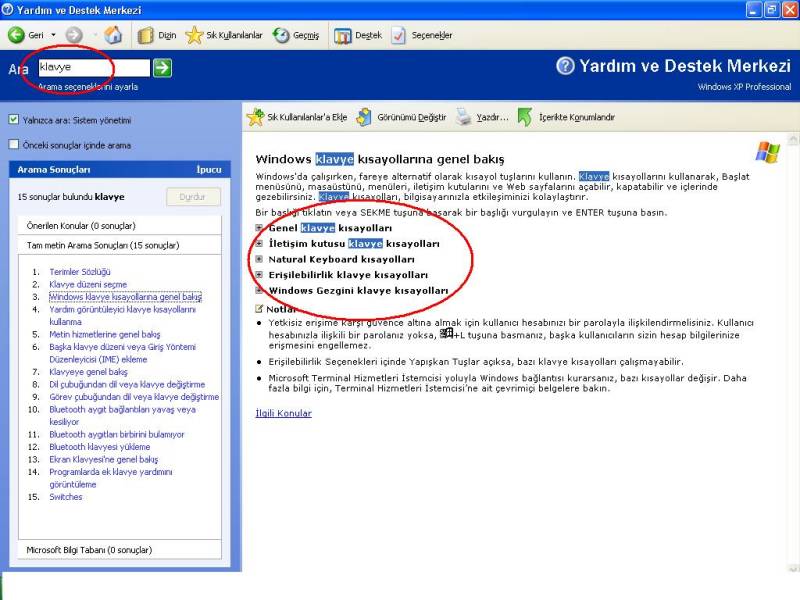This screenshot has height=600, width=800.
Task: Open result Programlarda ek klavye yardımını görüntüleme
Action: (x=111, y=478)
